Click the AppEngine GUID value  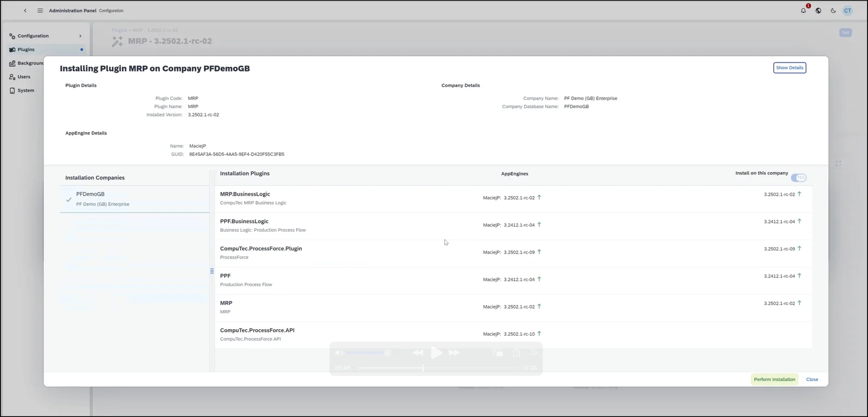(x=237, y=154)
